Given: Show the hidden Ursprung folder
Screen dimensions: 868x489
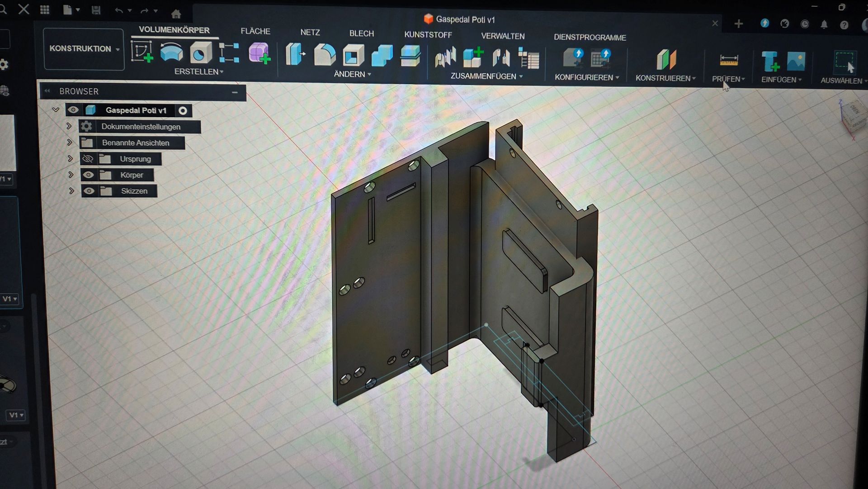Looking at the screenshot, I should click(x=89, y=159).
